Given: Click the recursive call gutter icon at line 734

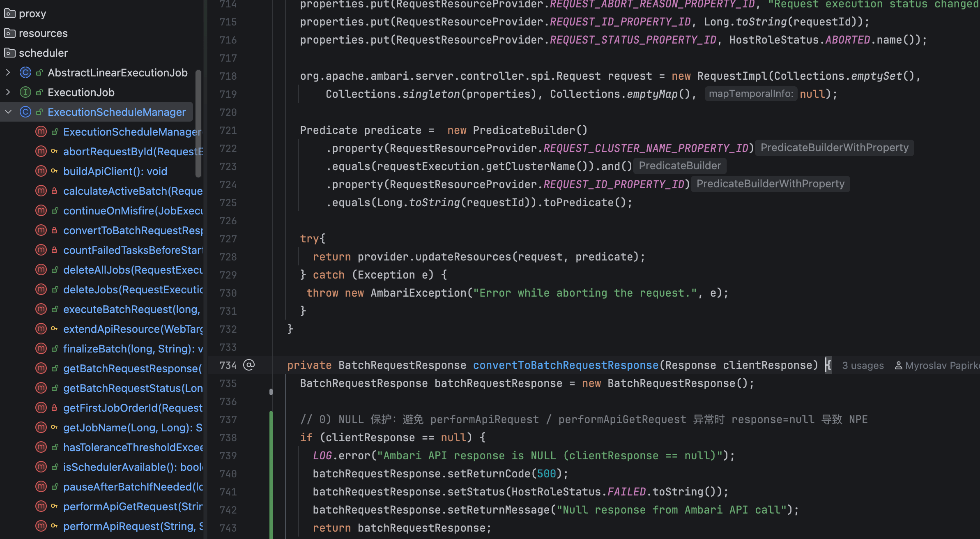Looking at the screenshot, I should coord(249,365).
